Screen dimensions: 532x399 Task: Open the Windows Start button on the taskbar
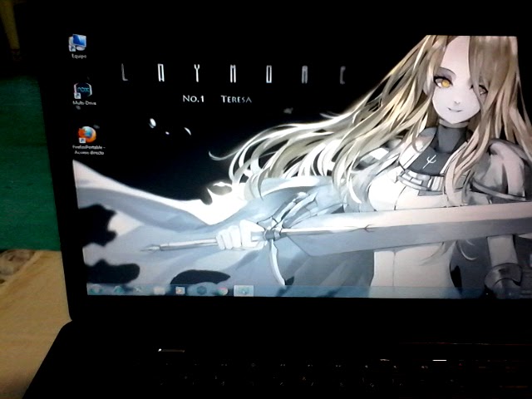click(x=96, y=290)
